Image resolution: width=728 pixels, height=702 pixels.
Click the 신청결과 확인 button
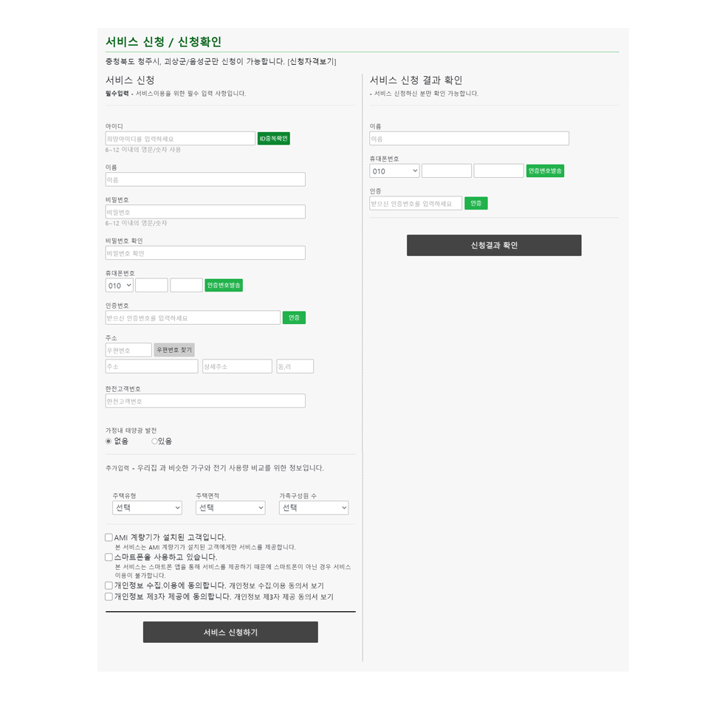tap(494, 245)
